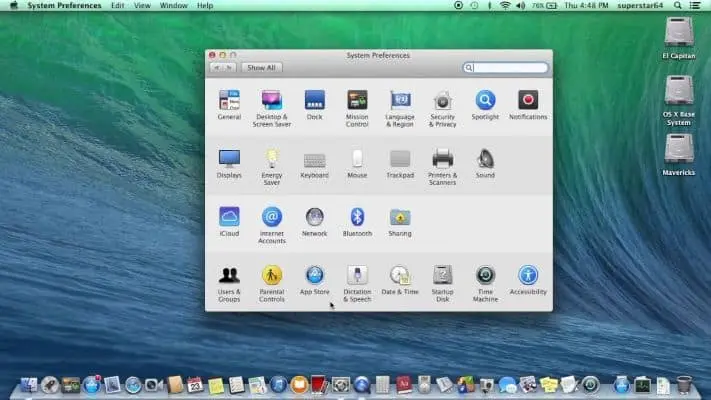The width and height of the screenshot is (711, 400).
Task: Focus the System Preferences search field
Action: pos(505,68)
